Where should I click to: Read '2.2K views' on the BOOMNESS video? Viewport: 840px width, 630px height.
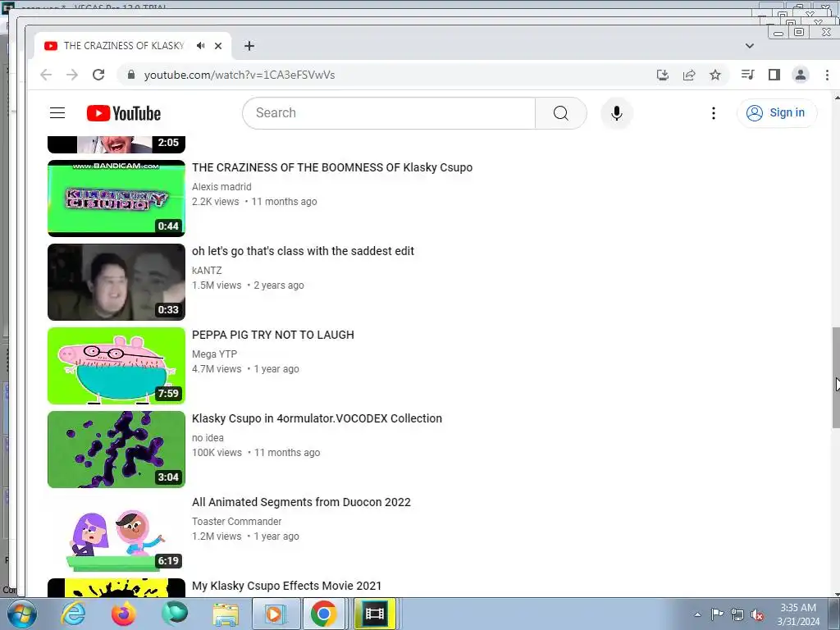click(x=216, y=202)
